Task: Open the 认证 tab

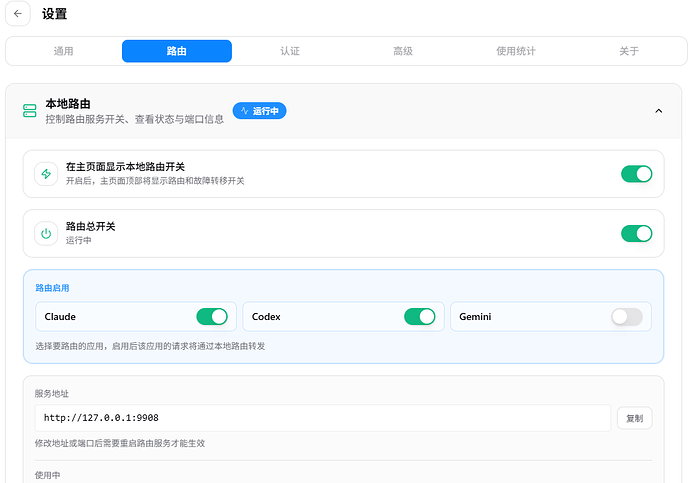Action: tap(290, 51)
